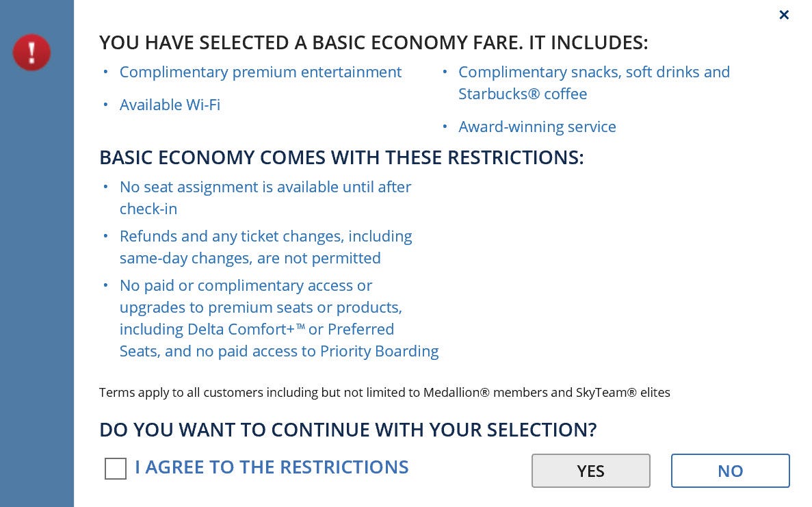Image resolution: width=812 pixels, height=507 pixels.
Task: Click the Starbucks® coffee text
Action: (523, 94)
